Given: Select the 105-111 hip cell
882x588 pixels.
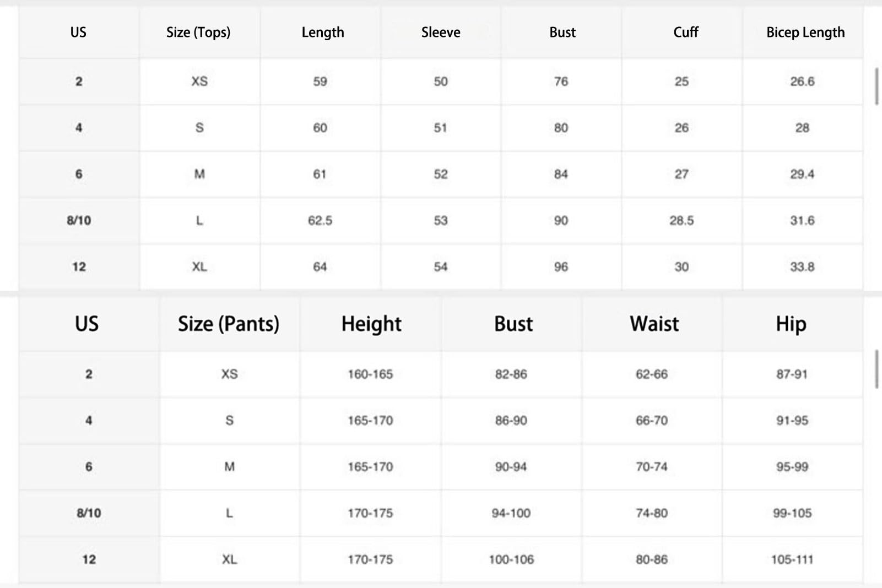Looking at the screenshot, I should (792, 559).
